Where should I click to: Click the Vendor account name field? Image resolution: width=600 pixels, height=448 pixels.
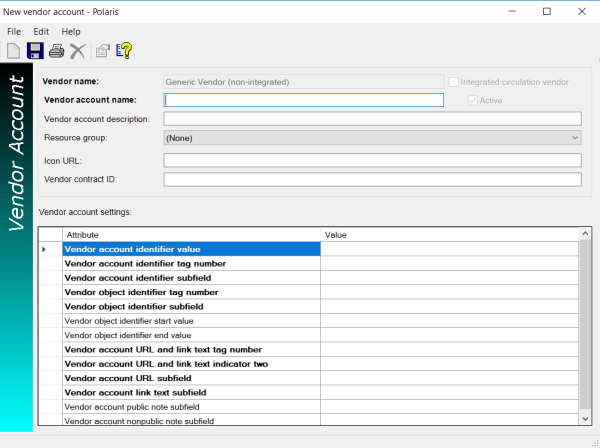303,100
